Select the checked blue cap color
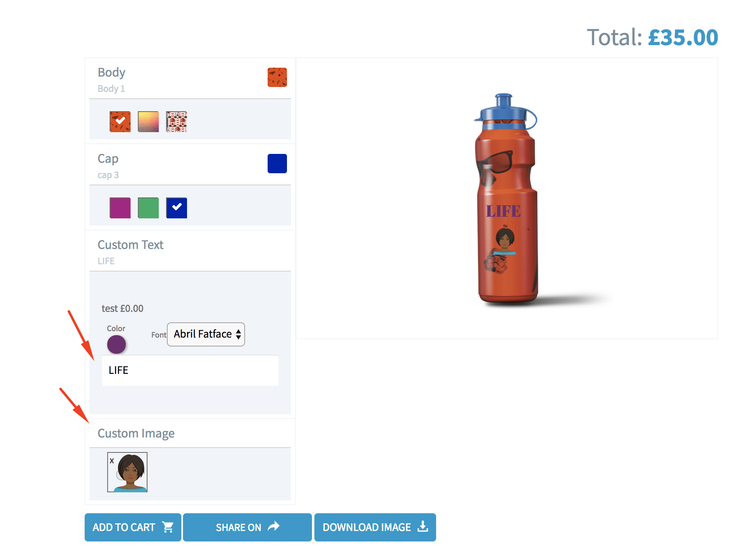Screen dimensions: 740x560 [x=177, y=208]
